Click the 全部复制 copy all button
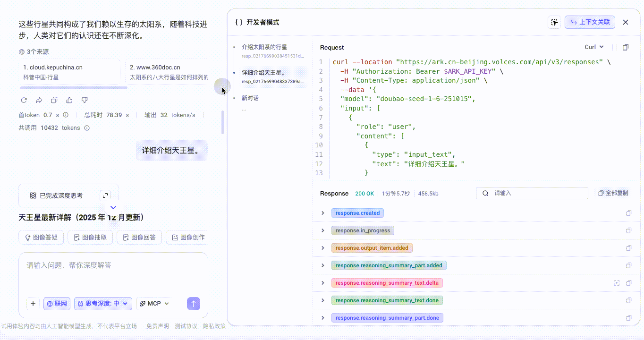644x340 pixels. click(x=613, y=193)
